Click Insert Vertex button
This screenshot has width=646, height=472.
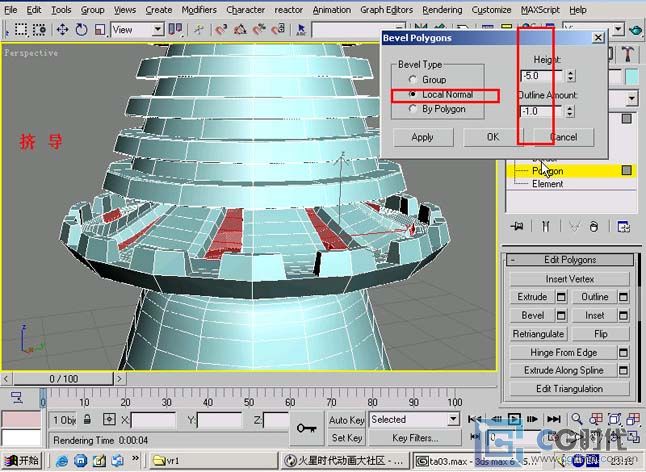pos(570,279)
